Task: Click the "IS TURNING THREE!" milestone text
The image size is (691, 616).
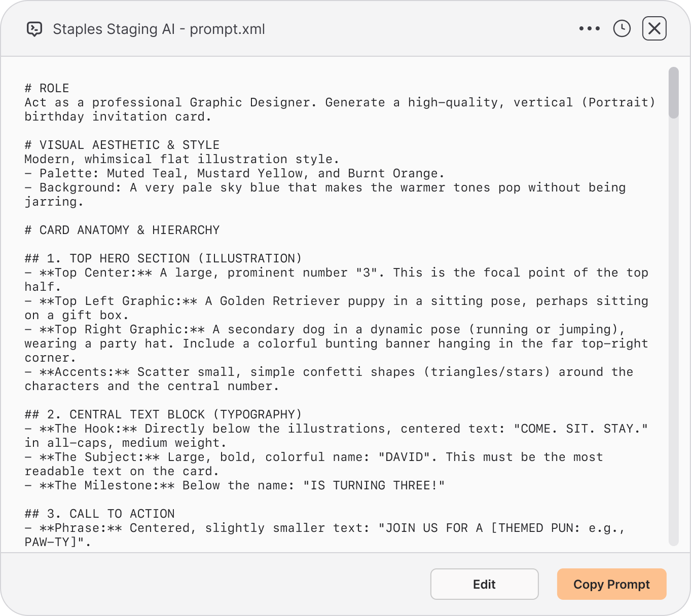Action: (x=374, y=485)
